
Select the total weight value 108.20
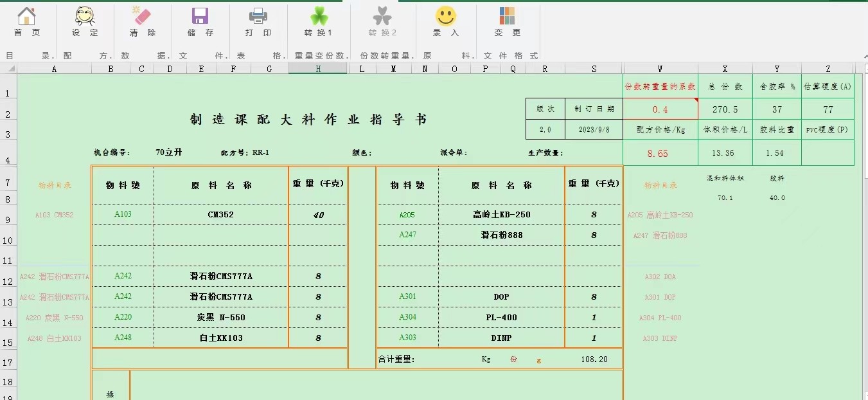click(594, 359)
